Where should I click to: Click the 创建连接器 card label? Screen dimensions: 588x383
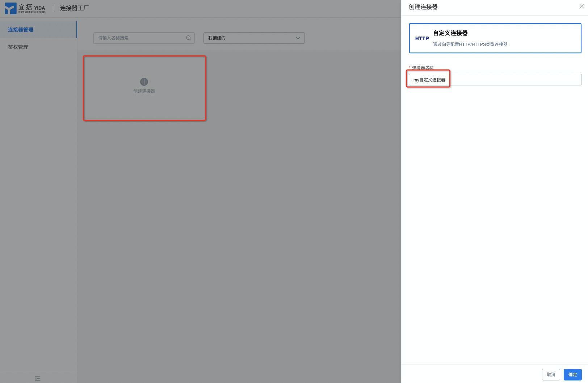click(144, 91)
